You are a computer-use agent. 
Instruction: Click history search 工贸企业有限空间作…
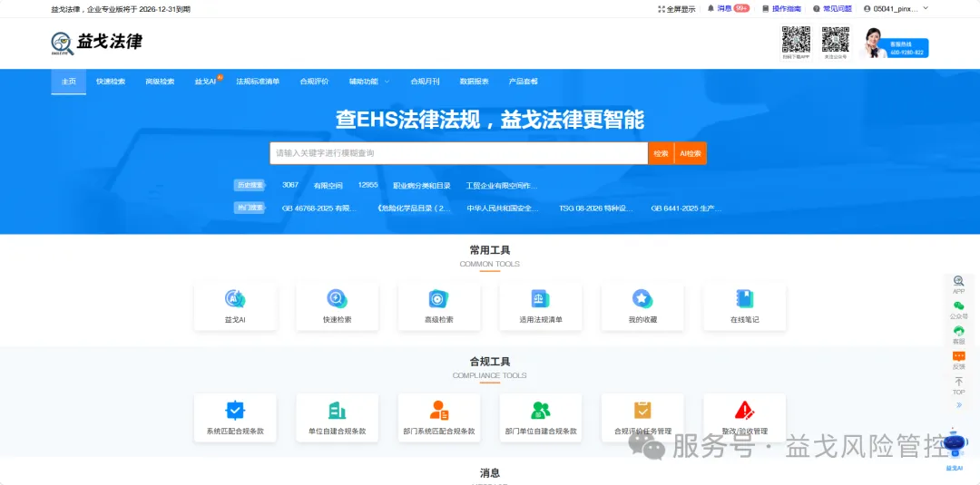point(502,185)
